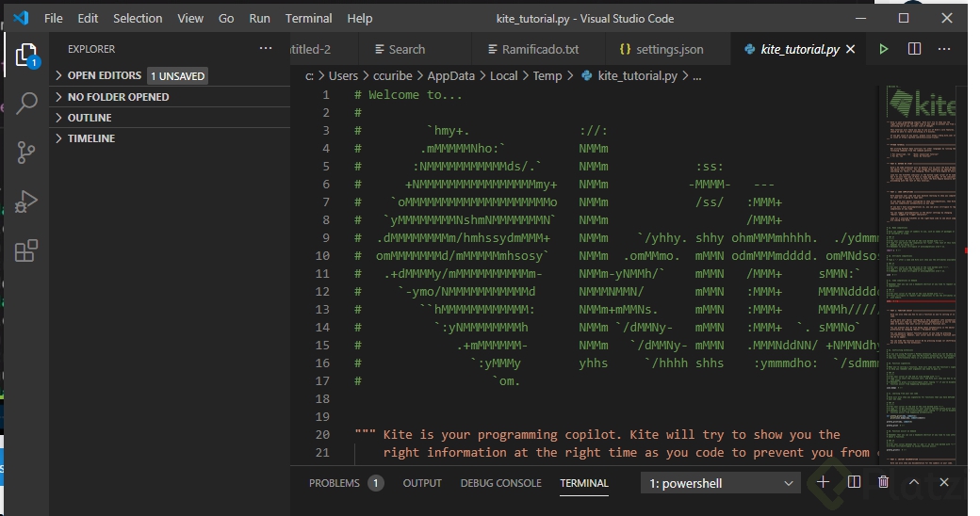The width and height of the screenshot is (980, 516).
Task: Open the Search view in activity bar
Action: [26, 103]
